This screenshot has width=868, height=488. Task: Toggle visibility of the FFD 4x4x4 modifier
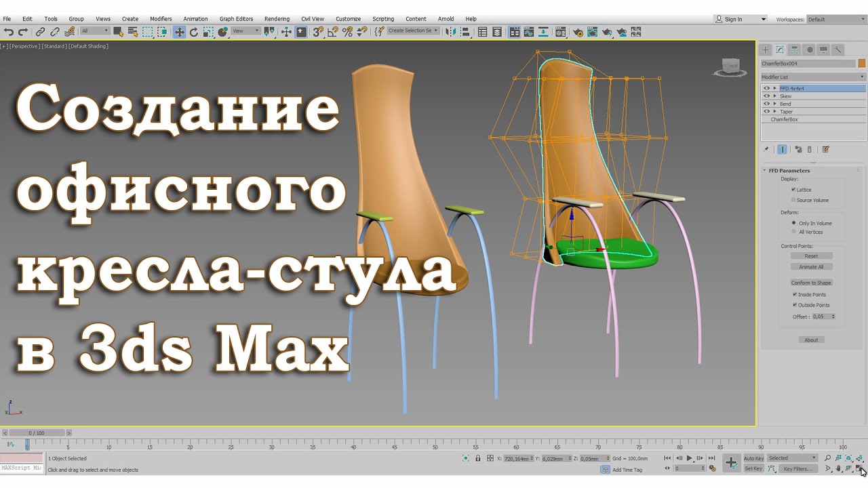point(766,88)
